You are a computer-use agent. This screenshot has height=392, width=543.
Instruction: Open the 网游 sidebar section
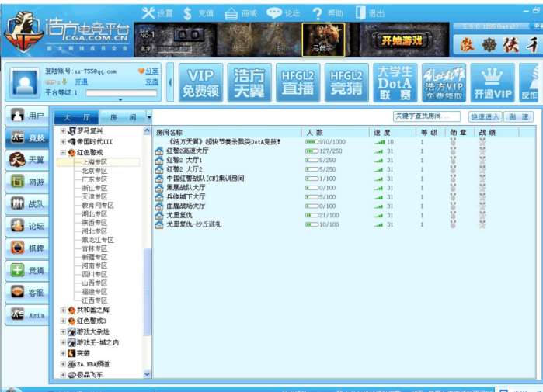[x=27, y=182]
